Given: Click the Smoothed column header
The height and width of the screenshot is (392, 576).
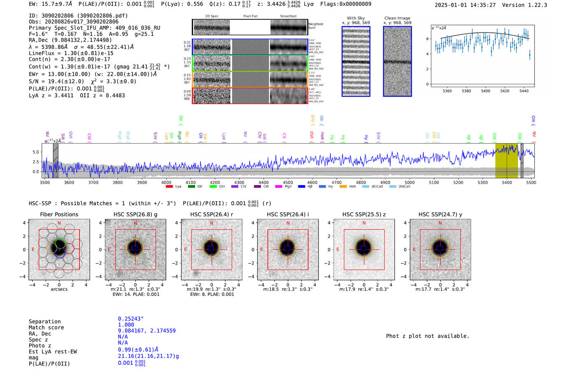Looking at the screenshot, I should click(288, 16).
